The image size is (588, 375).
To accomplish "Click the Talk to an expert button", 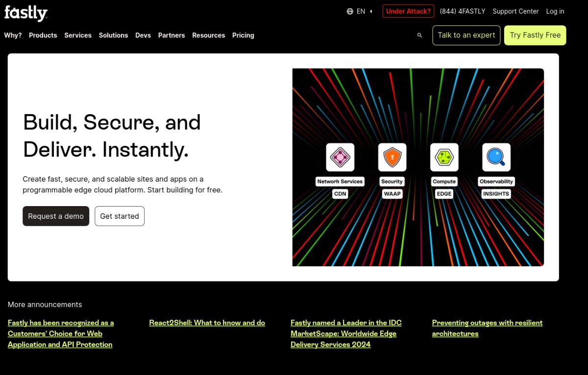I will point(466,35).
